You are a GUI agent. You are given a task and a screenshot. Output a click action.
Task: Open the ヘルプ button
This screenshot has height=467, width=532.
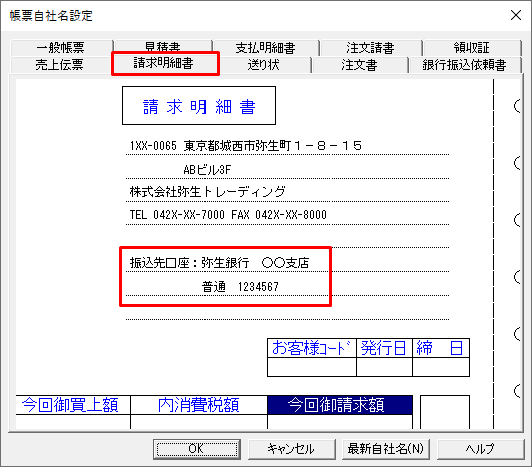click(480, 449)
